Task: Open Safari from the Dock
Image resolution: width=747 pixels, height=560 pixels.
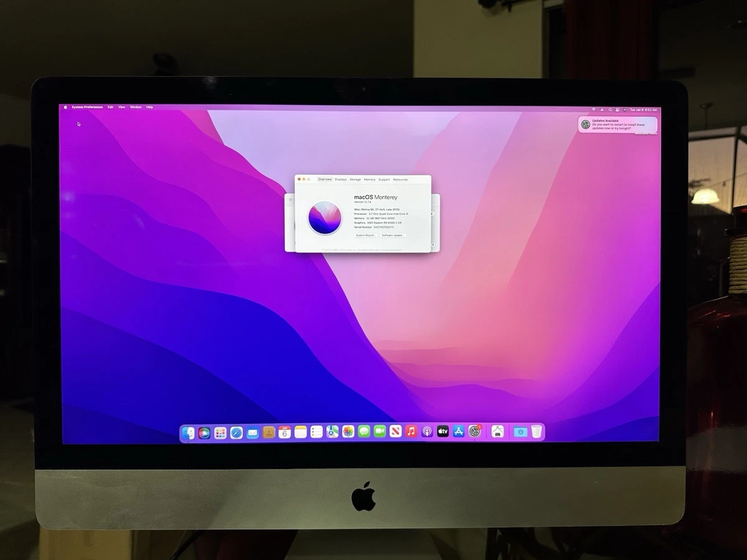Action: (236, 432)
